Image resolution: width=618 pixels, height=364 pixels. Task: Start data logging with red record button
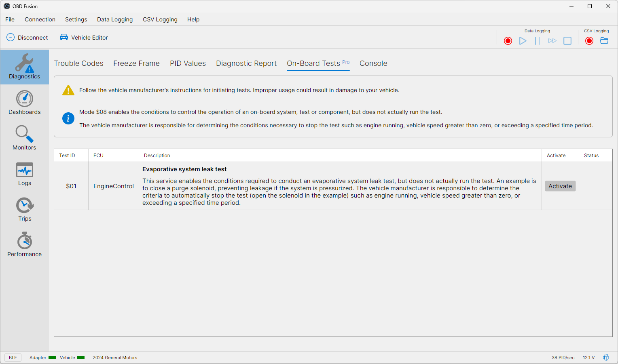(508, 41)
